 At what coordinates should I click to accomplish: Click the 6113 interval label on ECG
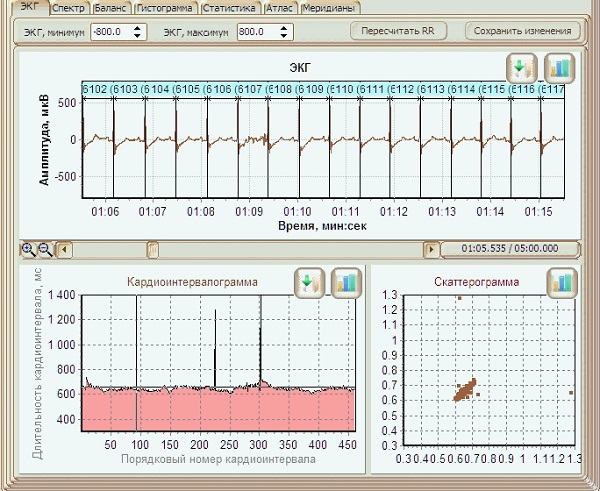pyautogui.click(x=432, y=90)
